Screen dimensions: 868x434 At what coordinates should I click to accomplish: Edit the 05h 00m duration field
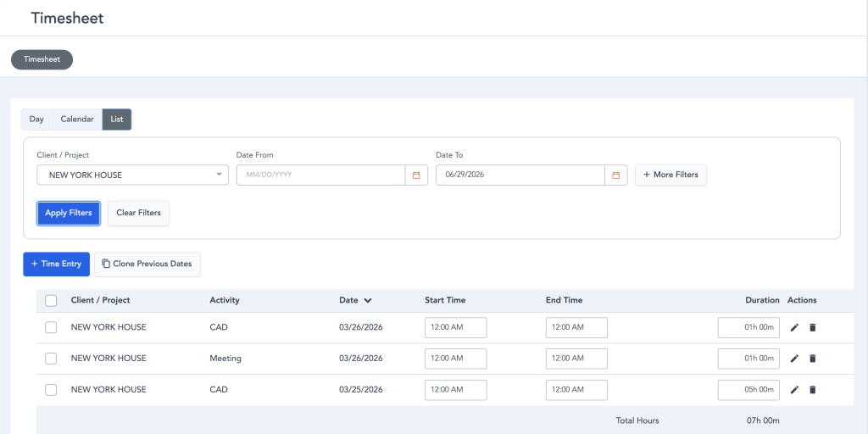748,390
